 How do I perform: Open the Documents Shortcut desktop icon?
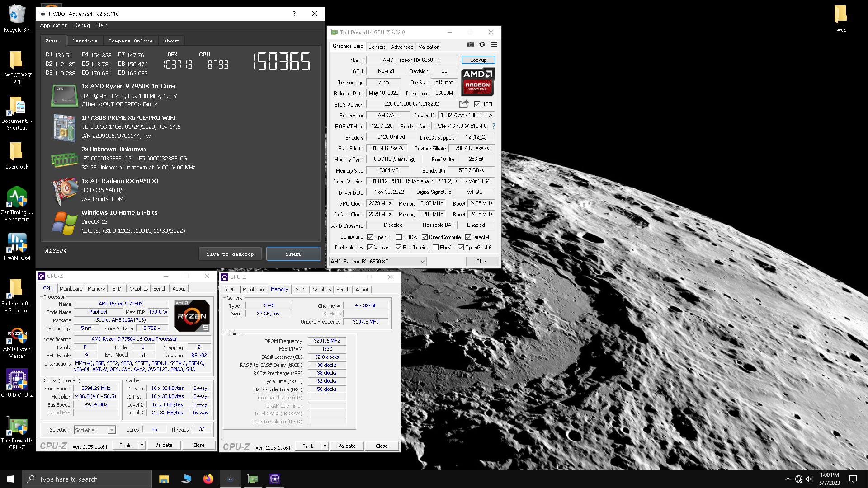pos(17,113)
